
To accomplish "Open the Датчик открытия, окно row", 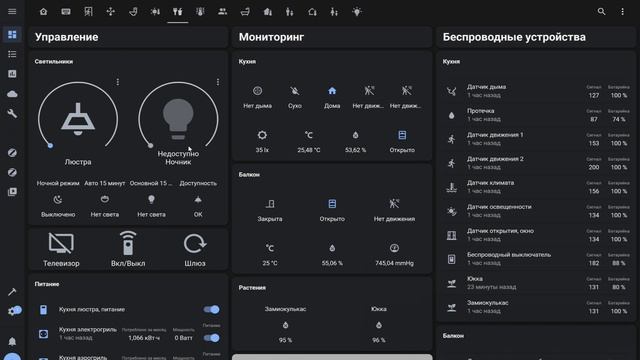I will click(536, 235).
